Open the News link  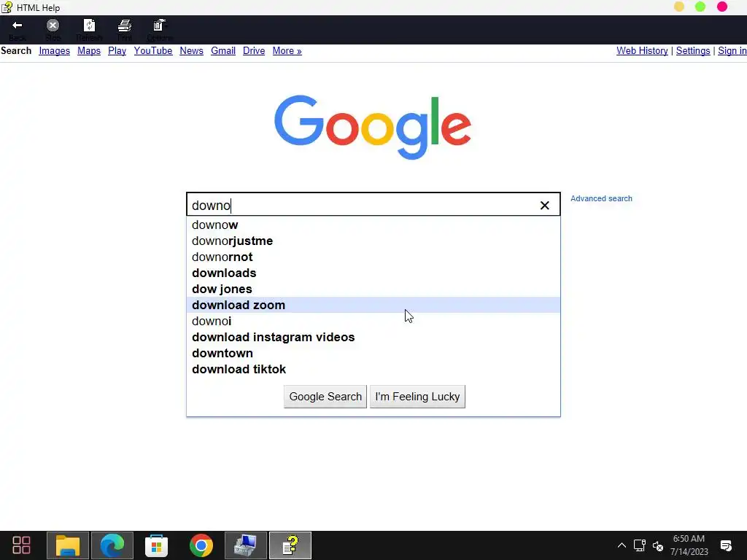point(192,50)
